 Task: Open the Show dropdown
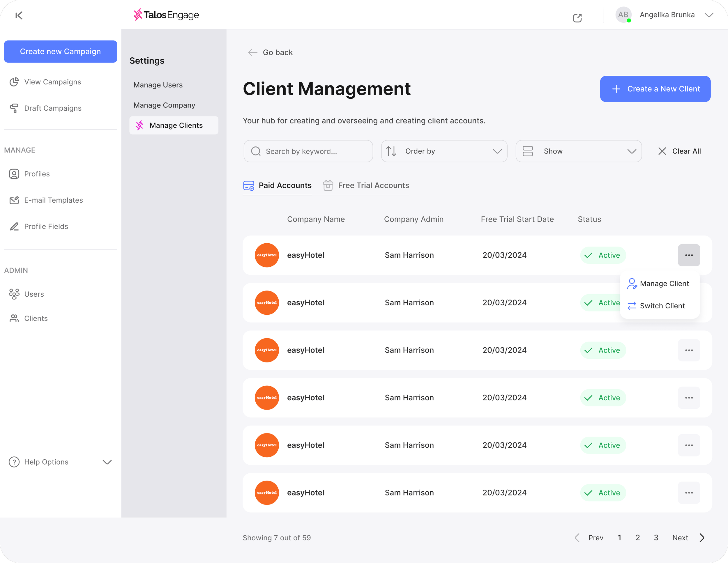[578, 151]
